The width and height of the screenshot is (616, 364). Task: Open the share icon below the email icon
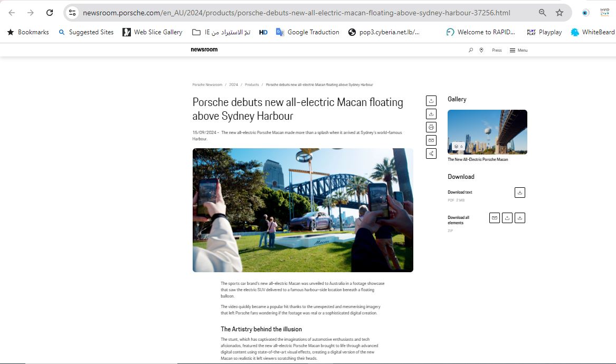point(431,154)
